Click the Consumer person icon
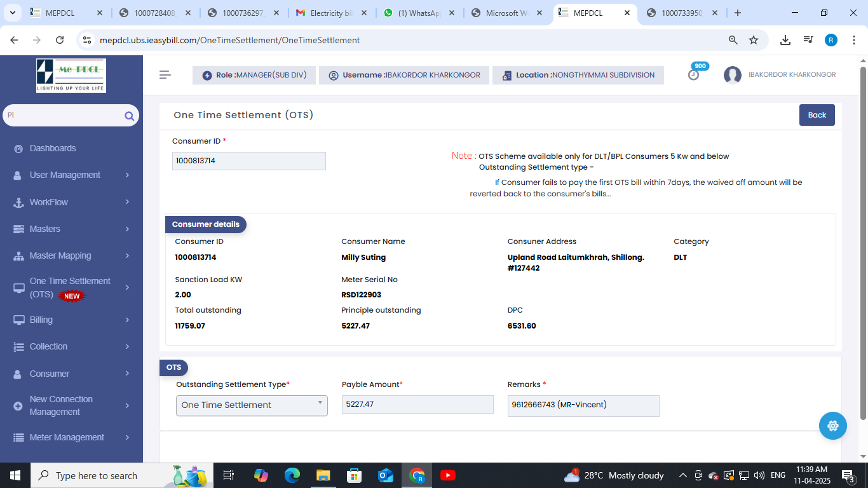Screen dimensions: 868x488 tap(18, 374)
